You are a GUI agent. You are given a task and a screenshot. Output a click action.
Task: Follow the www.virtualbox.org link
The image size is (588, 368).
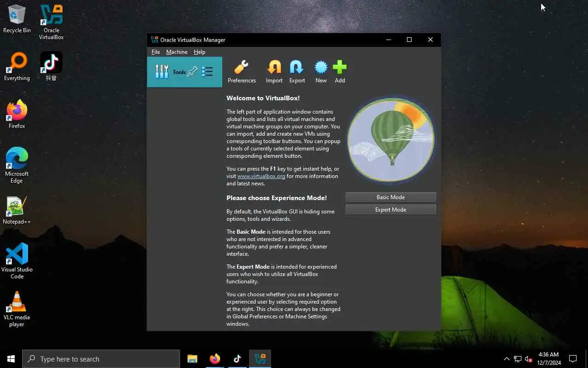click(x=261, y=176)
